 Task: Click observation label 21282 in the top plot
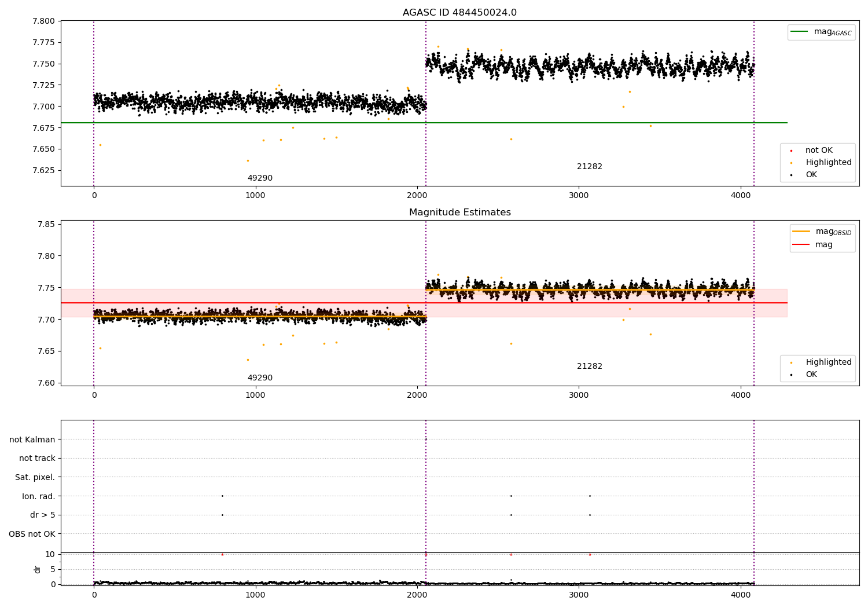coord(590,167)
